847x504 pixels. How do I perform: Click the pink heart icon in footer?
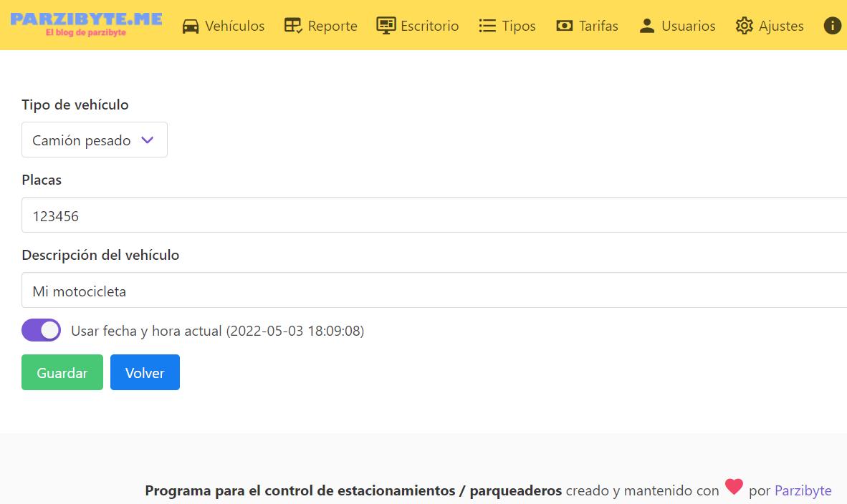(734, 487)
